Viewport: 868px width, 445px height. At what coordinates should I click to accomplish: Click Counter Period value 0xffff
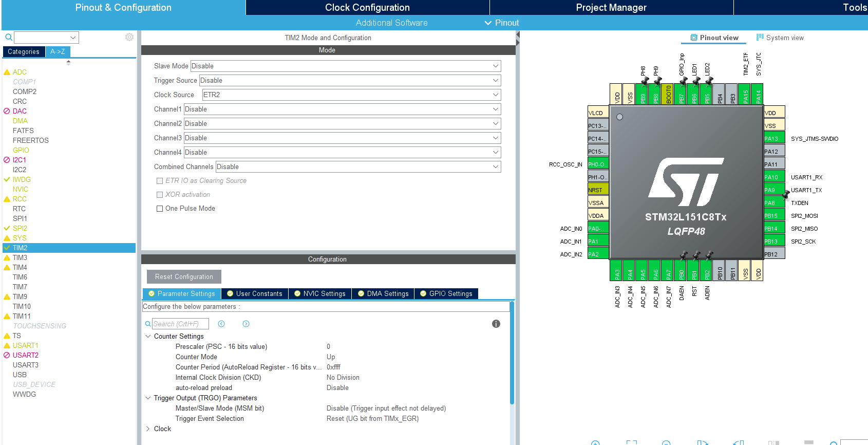333,367
